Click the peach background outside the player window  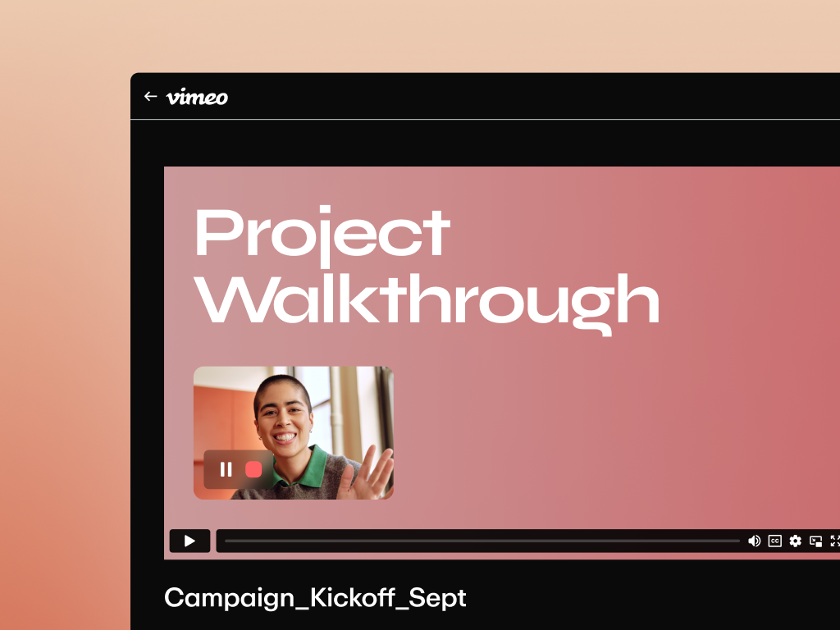[64, 322]
